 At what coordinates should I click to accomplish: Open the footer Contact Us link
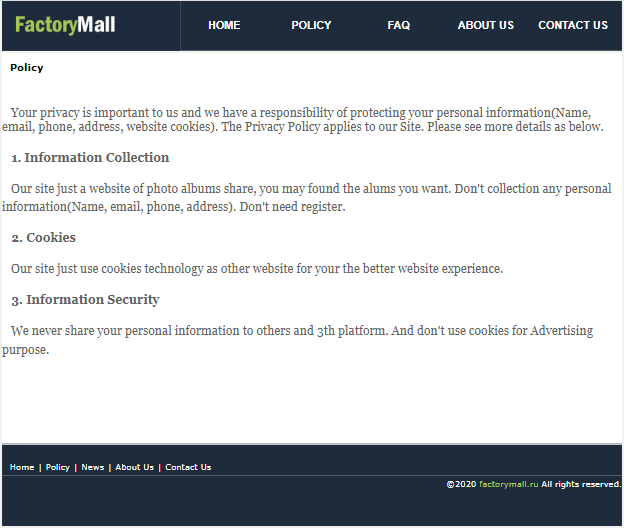point(188,467)
